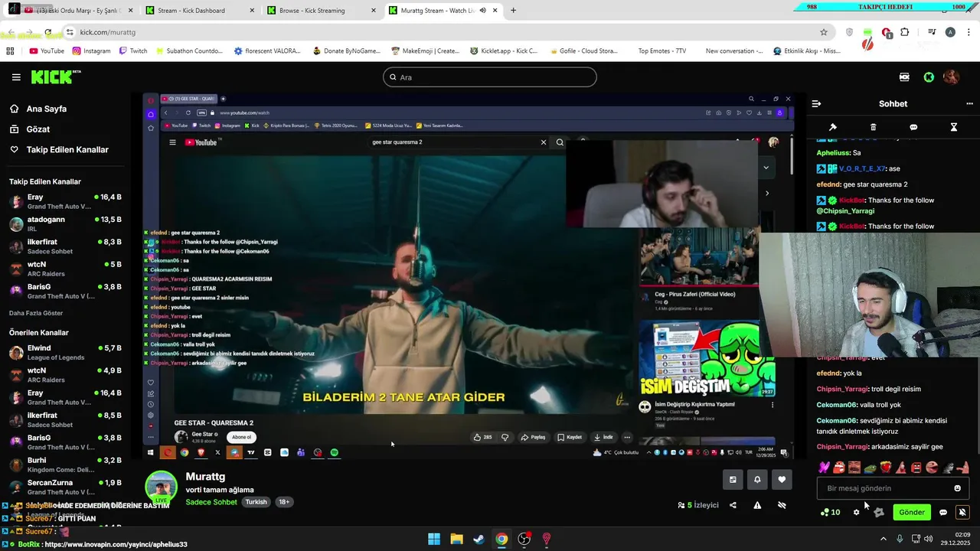
Task: Click the channel points 10 indicator
Action: pos(830,512)
